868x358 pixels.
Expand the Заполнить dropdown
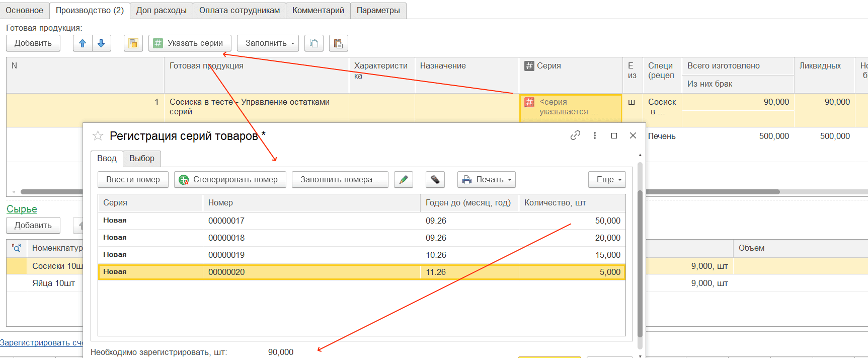tap(268, 43)
